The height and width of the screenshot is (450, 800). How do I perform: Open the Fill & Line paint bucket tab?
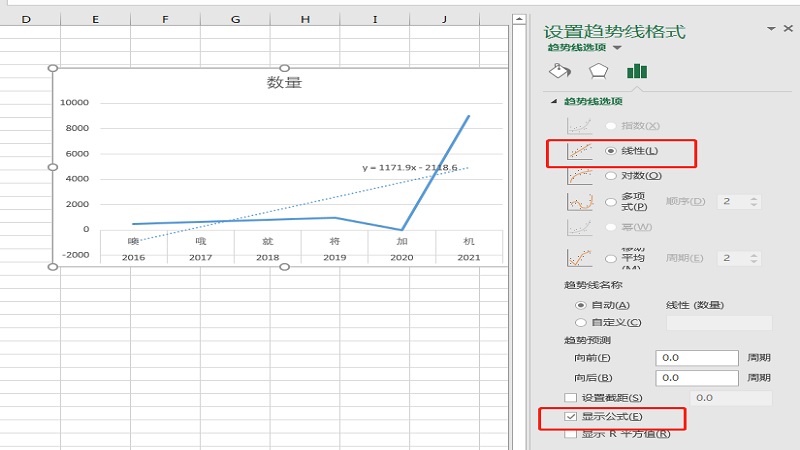tap(559, 71)
